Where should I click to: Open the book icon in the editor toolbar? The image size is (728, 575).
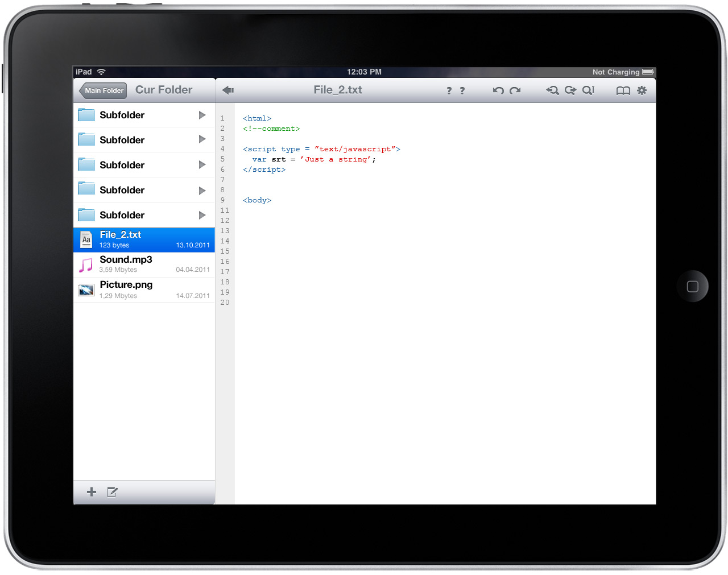click(623, 90)
